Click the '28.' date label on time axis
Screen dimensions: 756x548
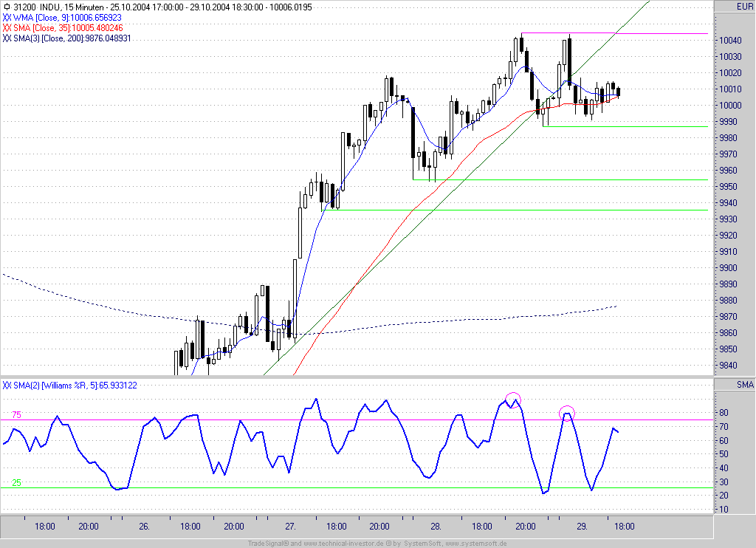pyautogui.click(x=436, y=527)
